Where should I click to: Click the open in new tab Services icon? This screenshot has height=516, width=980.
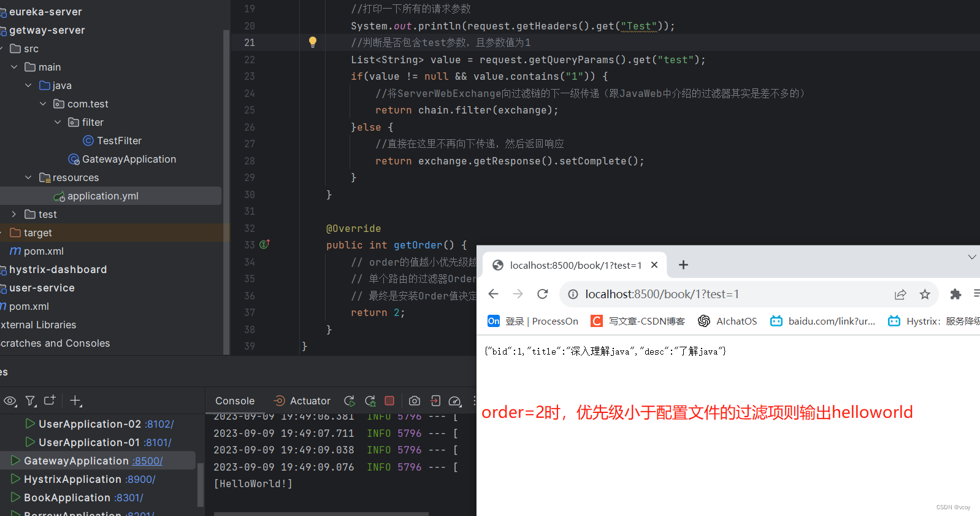[x=50, y=400]
